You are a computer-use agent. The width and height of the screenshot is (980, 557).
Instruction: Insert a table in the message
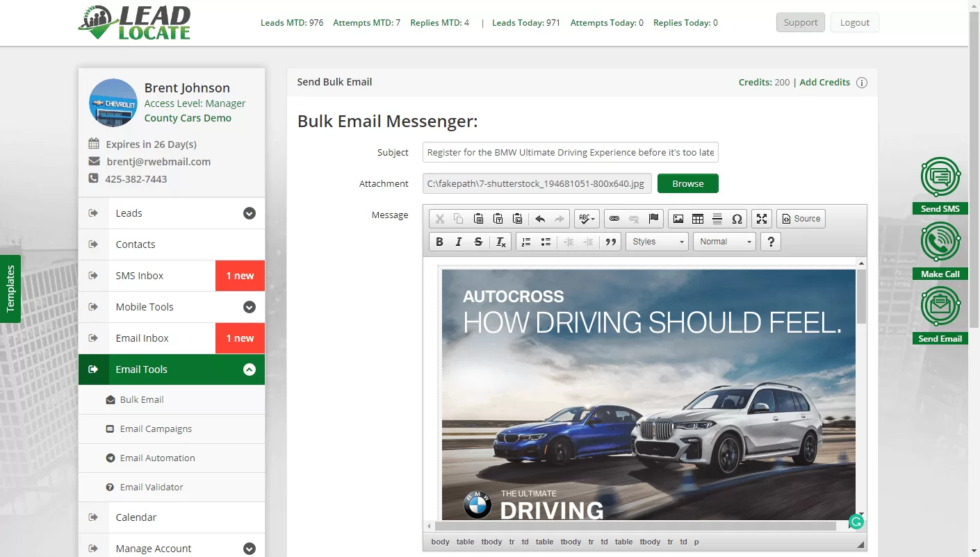[x=698, y=219]
